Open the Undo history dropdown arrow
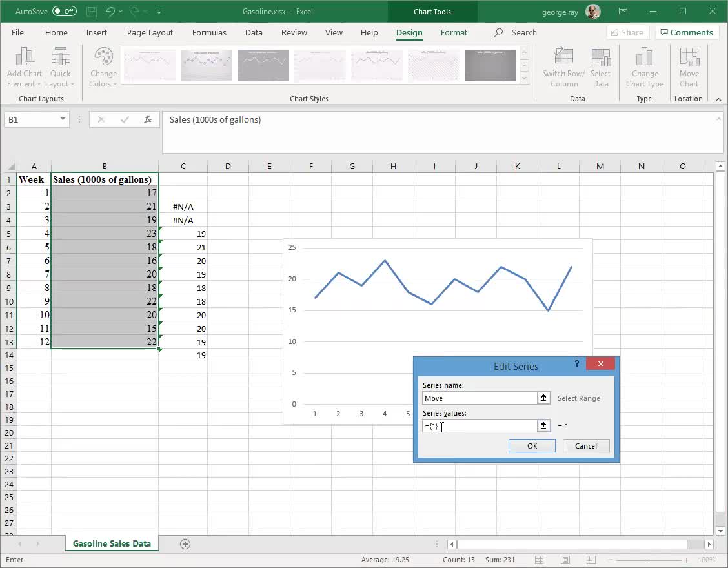728x568 pixels. [x=121, y=11]
